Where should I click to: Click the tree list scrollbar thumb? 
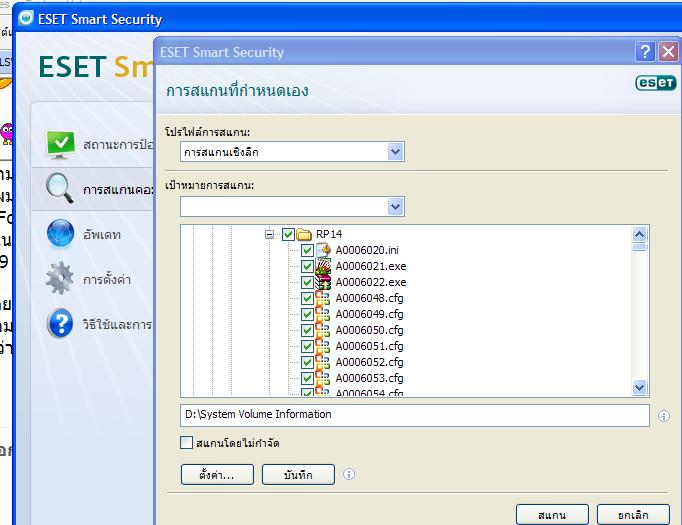pyautogui.click(x=639, y=247)
